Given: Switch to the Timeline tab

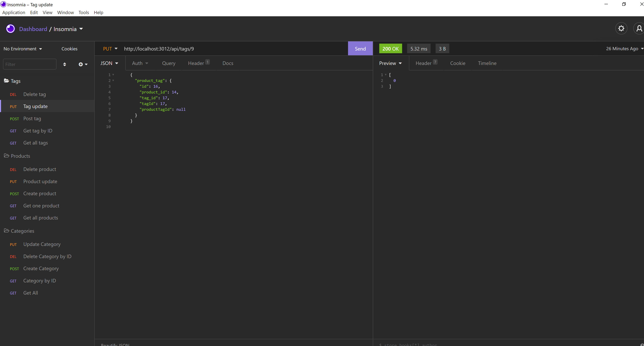Looking at the screenshot, I should (487, 63).
